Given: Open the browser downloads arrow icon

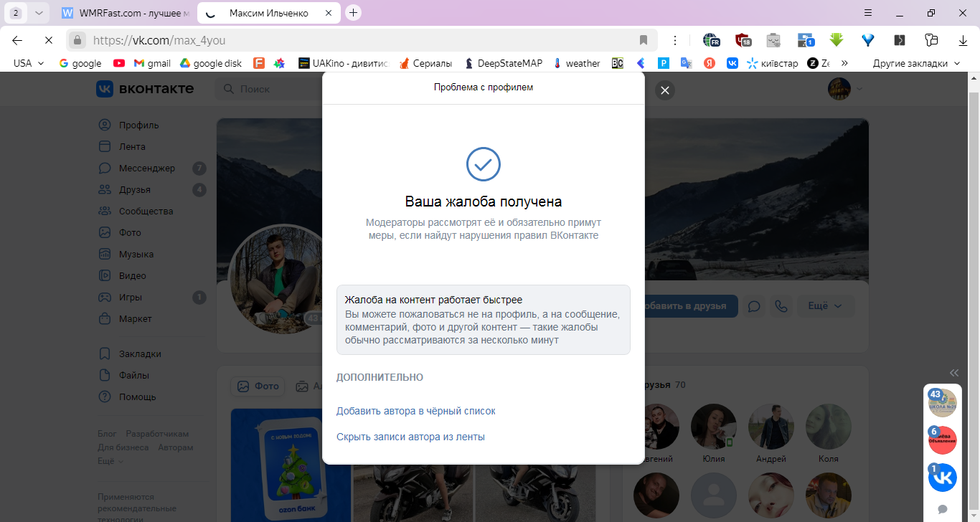Looking at the screenshot, I should [x=963, y=40].
